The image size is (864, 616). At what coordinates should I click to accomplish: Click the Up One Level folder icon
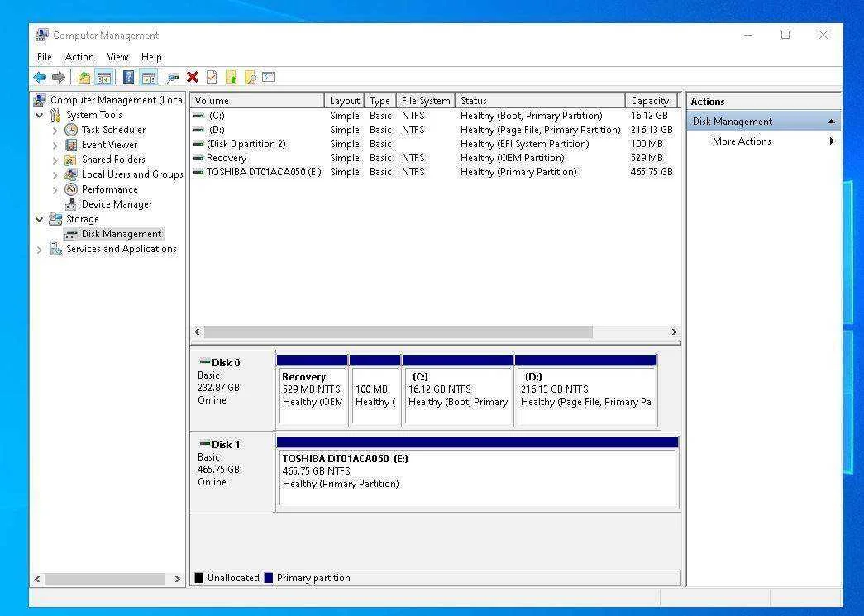(84, 78)
